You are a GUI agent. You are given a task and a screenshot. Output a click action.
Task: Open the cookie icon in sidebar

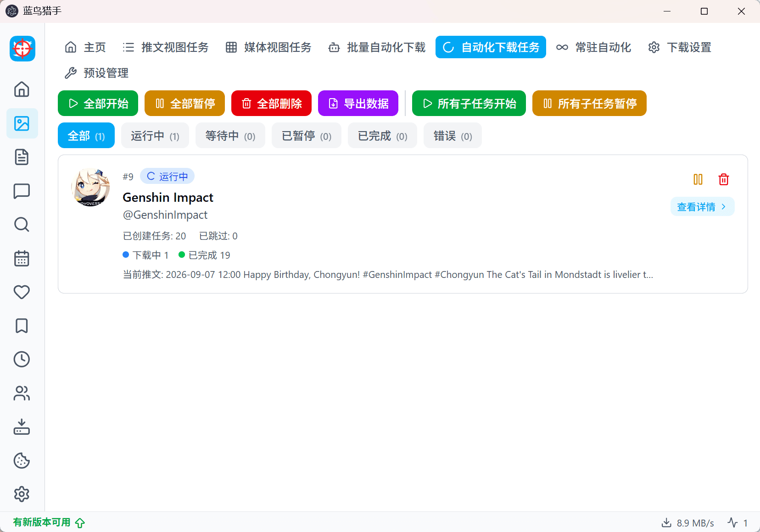click(x=22, y=460)
